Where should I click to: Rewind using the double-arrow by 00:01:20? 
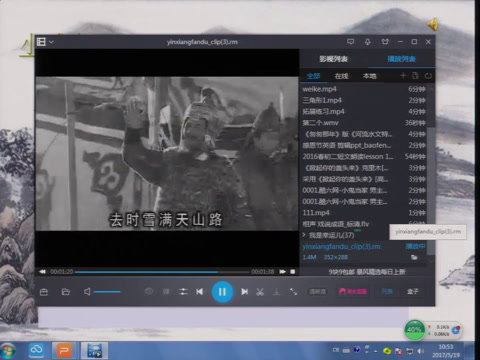click(42, 272)
